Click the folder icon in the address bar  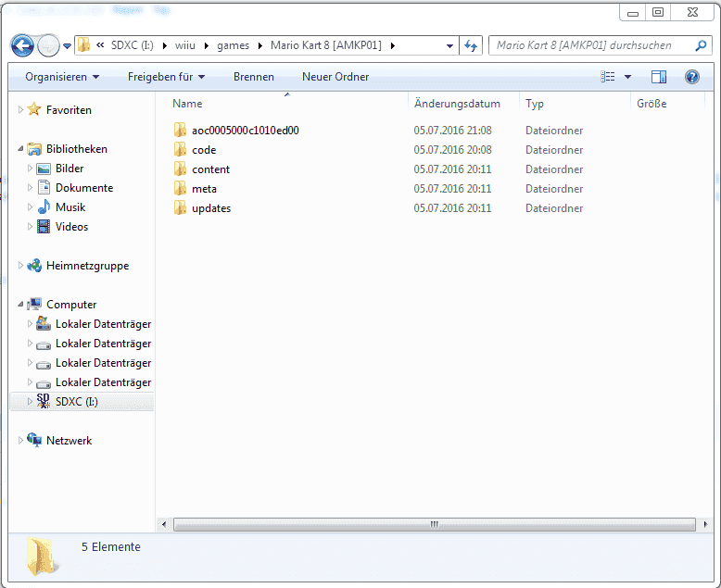(x=83, y=45)
